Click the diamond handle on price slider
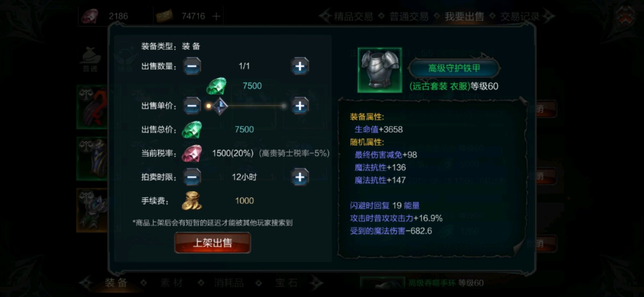Viewport: 644px width, 297px height. click(219, 106)
